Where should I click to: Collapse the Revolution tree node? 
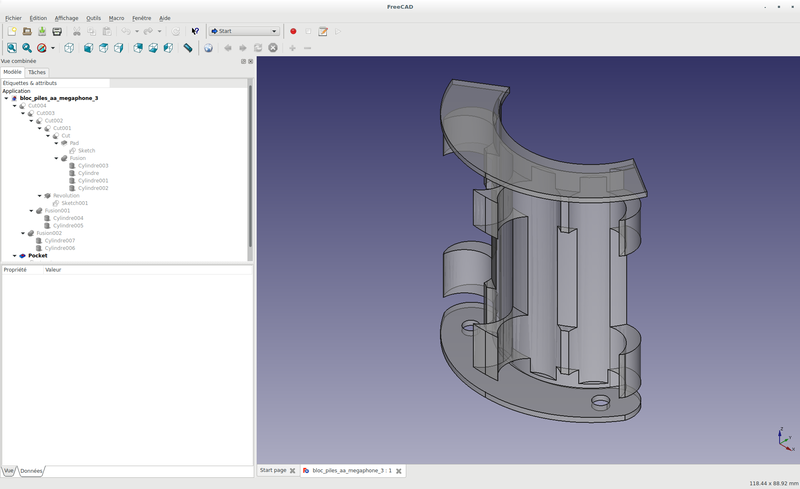coord(39,195)
